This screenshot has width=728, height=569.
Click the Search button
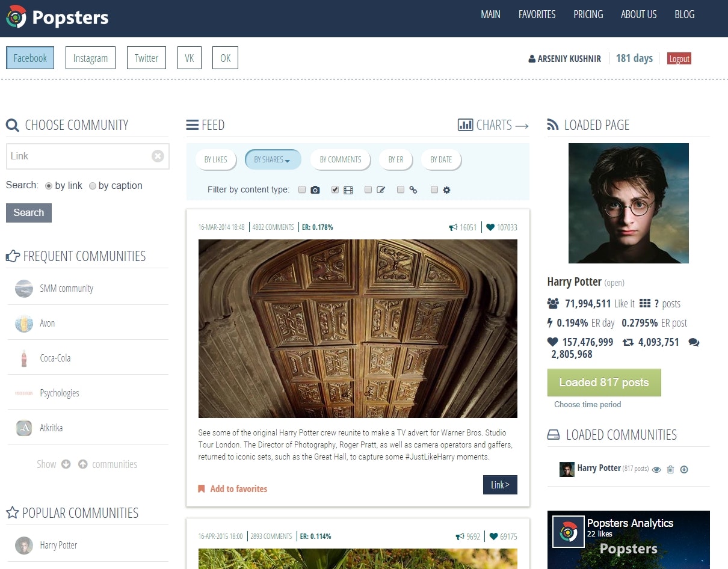coord(29,212)
